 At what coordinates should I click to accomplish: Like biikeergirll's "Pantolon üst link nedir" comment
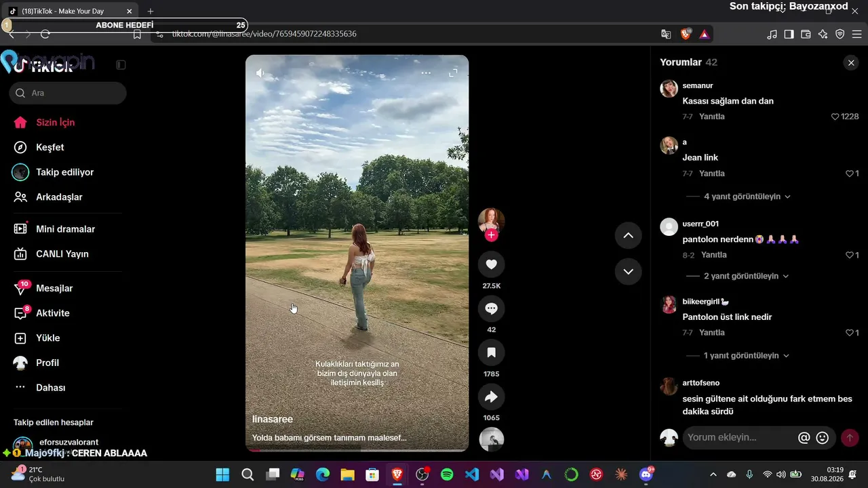point(849,333)
